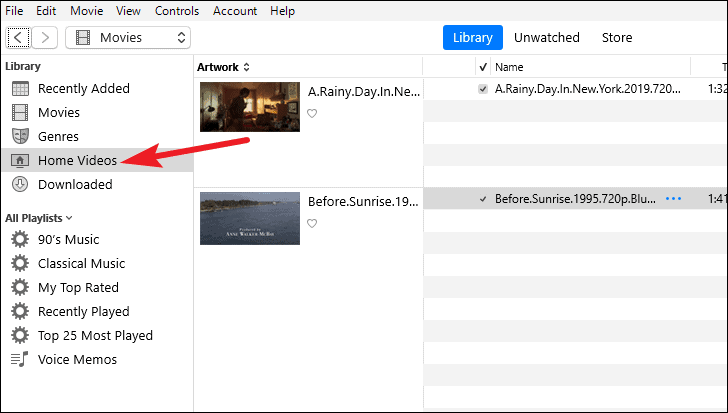Go back with the left arrow button
This screenshot has width=728, height=413.
click(18, 38)
